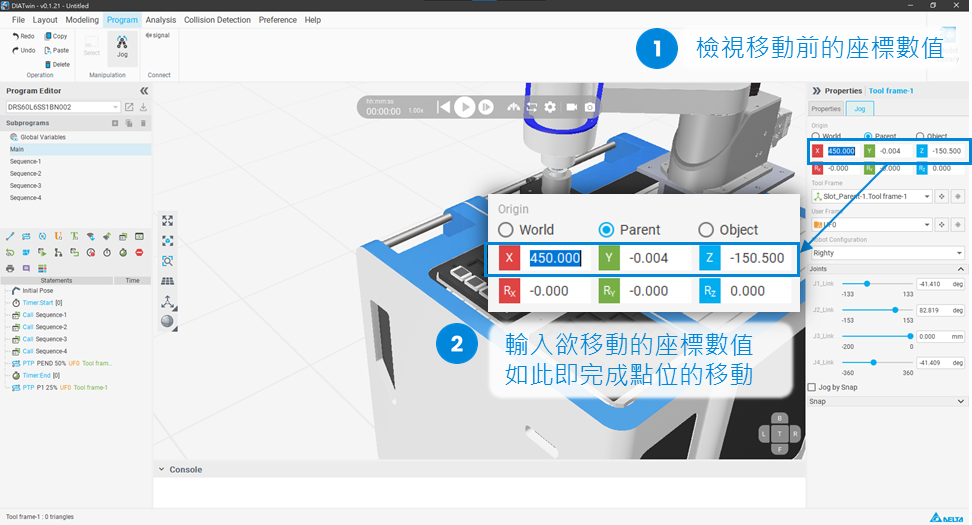
Task: Click the first button right of Tool Frame dropdown
Action: tap(942, 196)
